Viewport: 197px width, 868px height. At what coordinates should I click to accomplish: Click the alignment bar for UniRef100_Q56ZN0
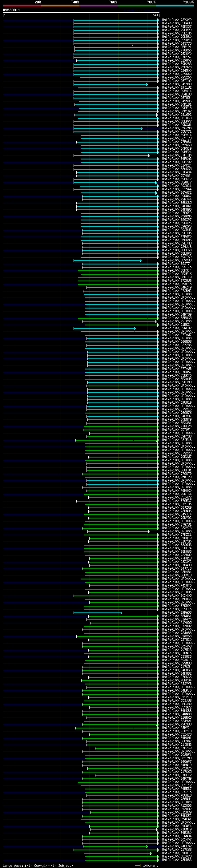[108, 128]
